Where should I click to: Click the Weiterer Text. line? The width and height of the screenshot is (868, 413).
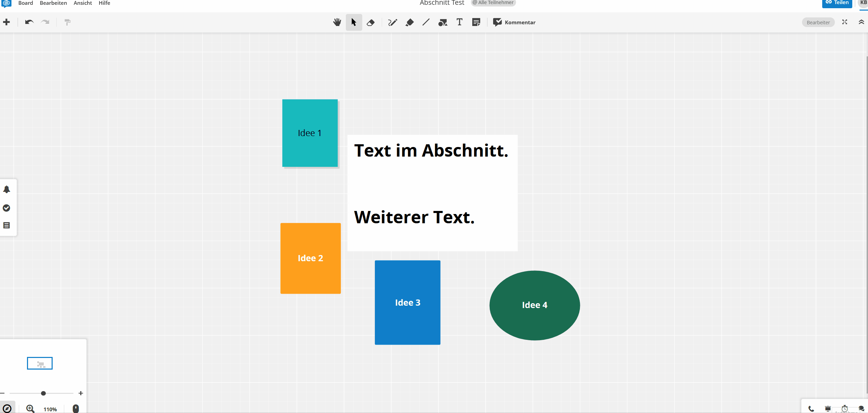point(415,217)
